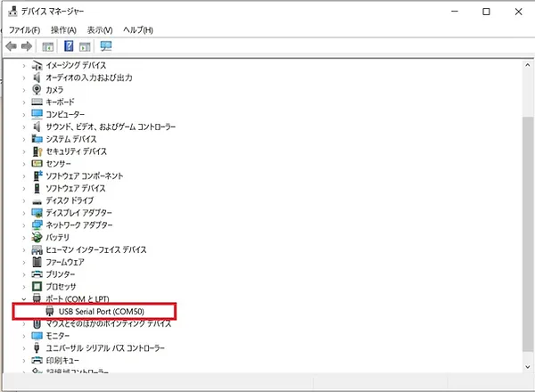Click the 印刷キュー printer icon

37,360
